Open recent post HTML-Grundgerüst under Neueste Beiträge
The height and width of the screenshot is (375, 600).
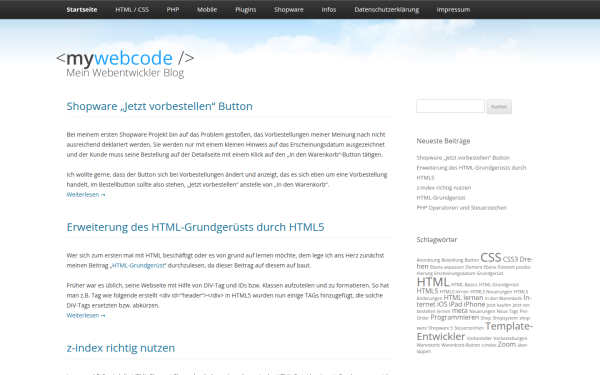coord(441,197)
